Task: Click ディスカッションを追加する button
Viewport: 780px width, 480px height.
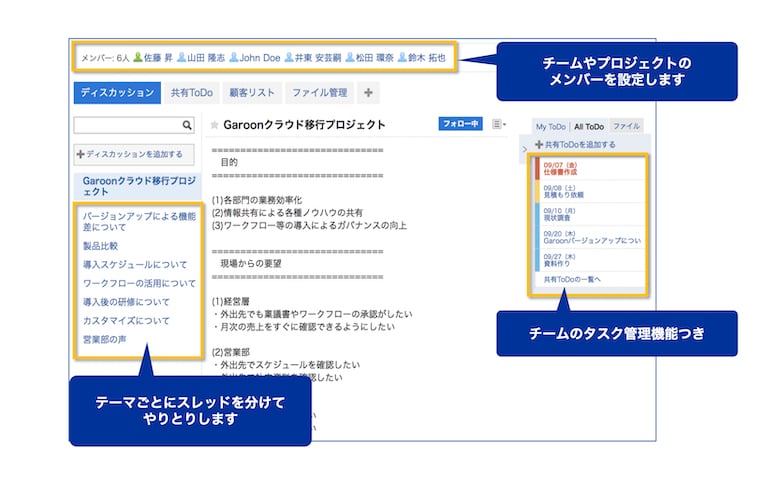Action: [x=134, y=154]
